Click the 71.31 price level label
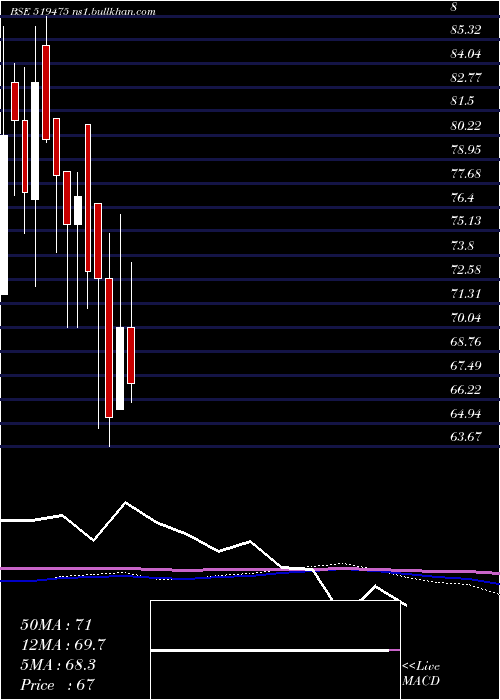Viewport: 500px width, 700px height. pyautogui.click(x=466, y=294)
